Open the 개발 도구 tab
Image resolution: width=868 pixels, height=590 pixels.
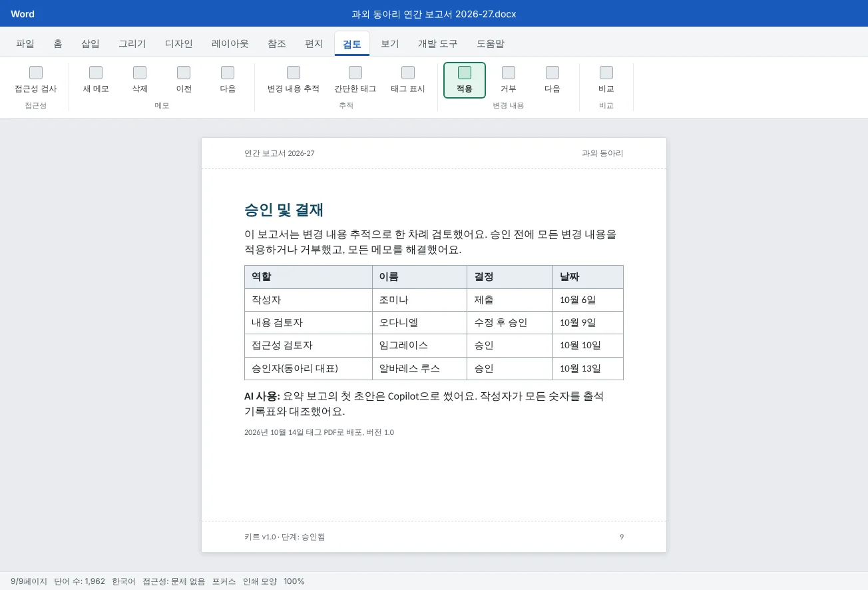[438, 44]
